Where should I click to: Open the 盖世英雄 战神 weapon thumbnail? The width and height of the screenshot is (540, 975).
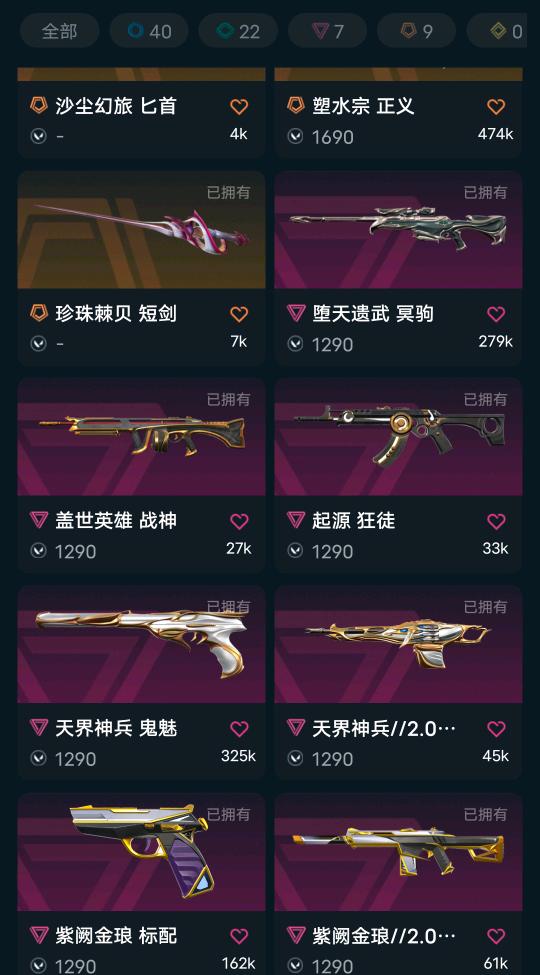[141, 437]
